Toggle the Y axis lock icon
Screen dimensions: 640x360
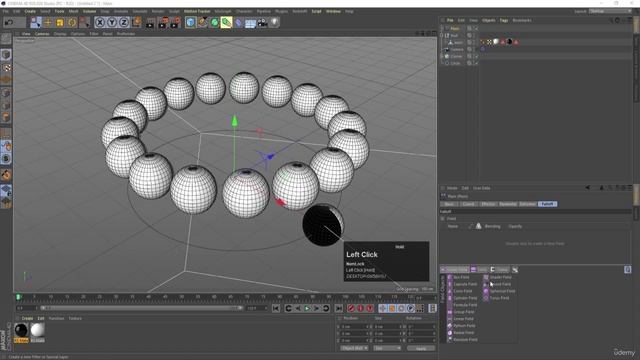coord(112,22)
